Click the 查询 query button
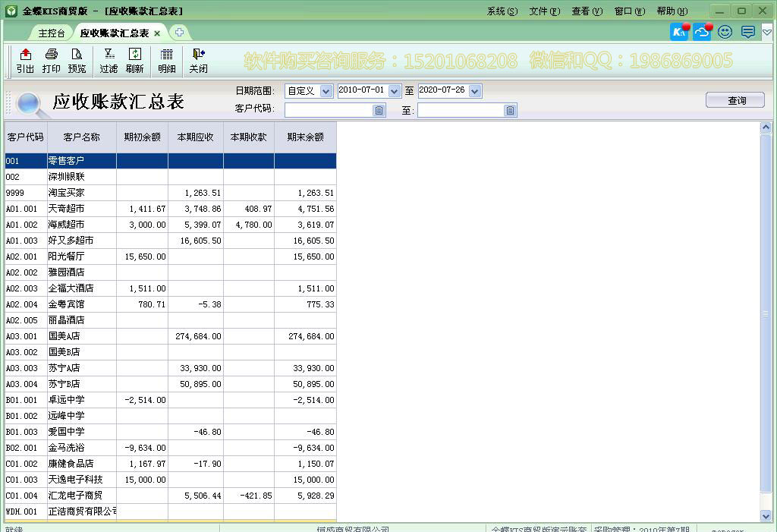777x532 pixels. (x=735, y=99)
